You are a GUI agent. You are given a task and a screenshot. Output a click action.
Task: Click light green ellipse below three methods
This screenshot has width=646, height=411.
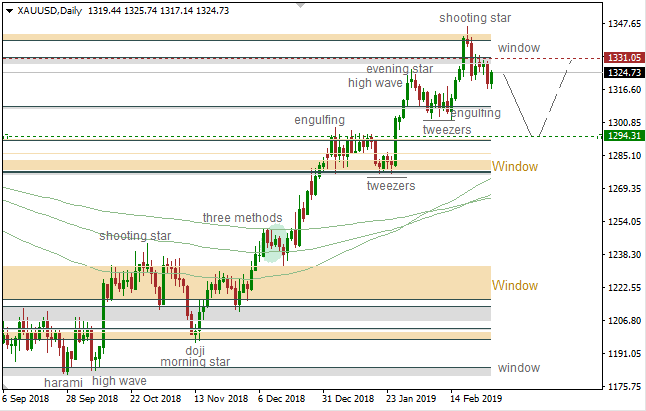pyautogui.click(x=271, y=254)
